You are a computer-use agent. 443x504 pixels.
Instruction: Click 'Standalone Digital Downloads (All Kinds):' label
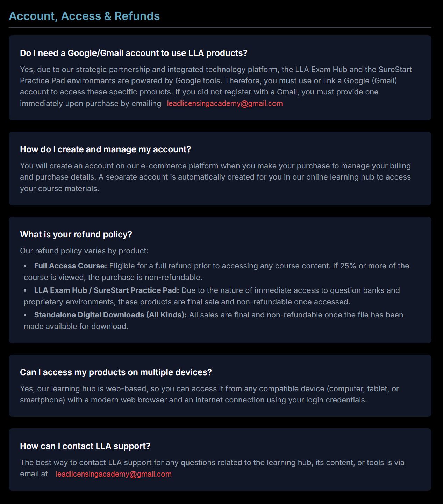coord(110,315)
